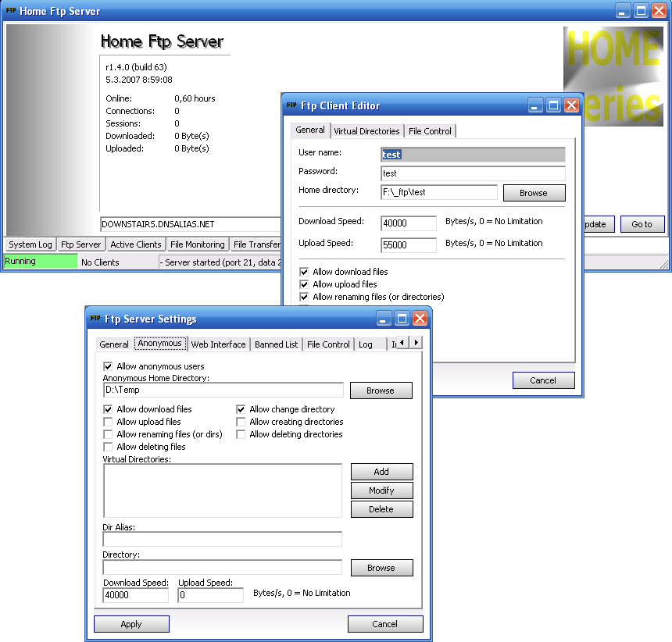The width and height of the screenshot is (672, 642).
Task: Select General tab in Ftp Client Editor
Action: [310, 130]
